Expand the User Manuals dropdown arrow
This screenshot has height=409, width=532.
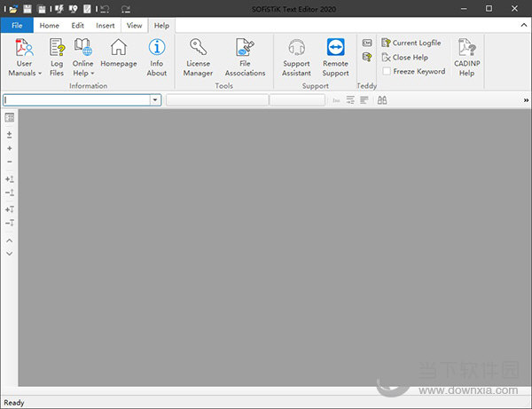click(40, 74)
